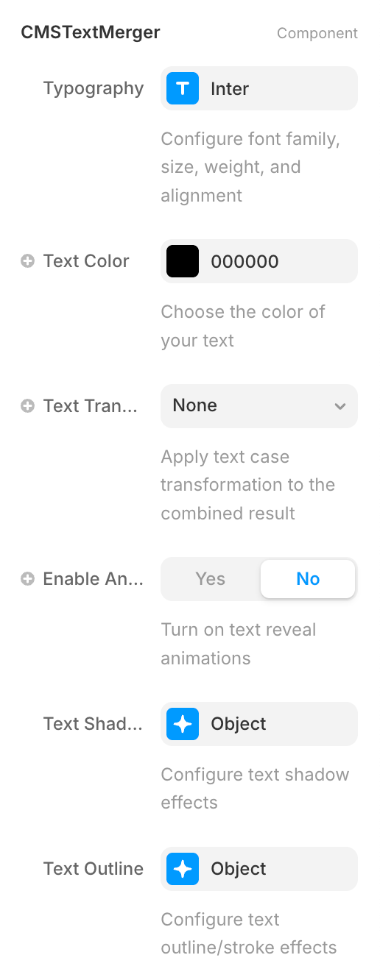The image size is (380, 980).
Task: Click the CMSTextMerger component title
Action: pos(91,32)
